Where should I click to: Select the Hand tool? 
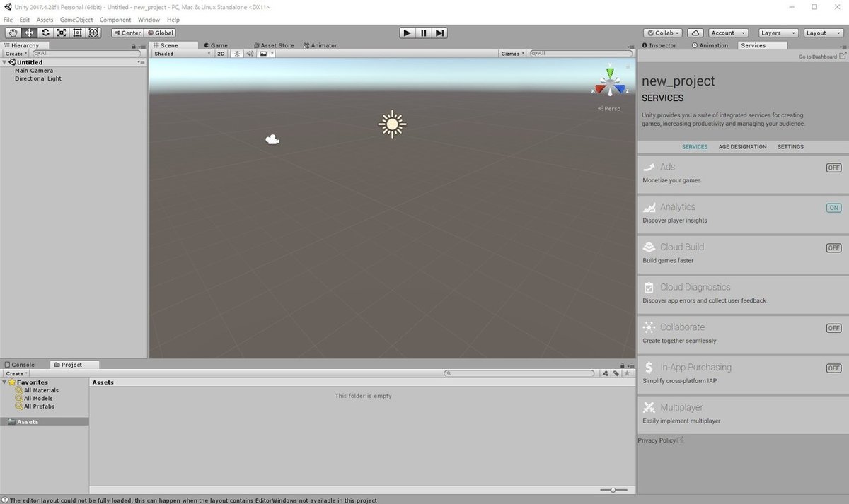click(13, 33)
